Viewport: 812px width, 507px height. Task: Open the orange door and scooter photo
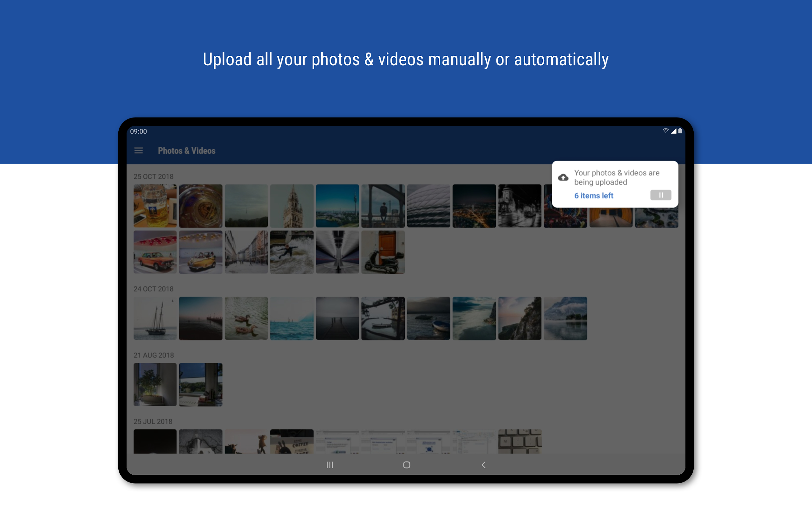383,252
